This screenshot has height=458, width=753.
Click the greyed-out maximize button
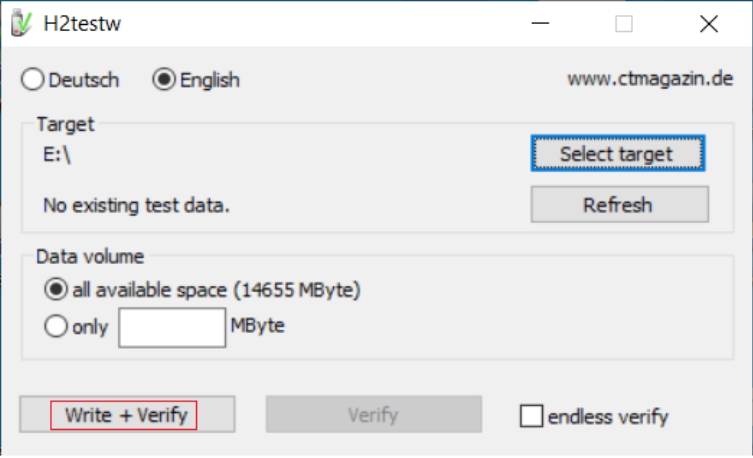click(624, 24)
